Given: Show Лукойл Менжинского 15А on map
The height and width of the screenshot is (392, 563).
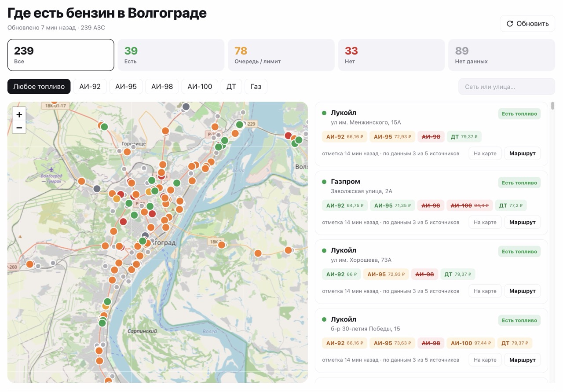Looking at the screenshot, I should [485, 154].
